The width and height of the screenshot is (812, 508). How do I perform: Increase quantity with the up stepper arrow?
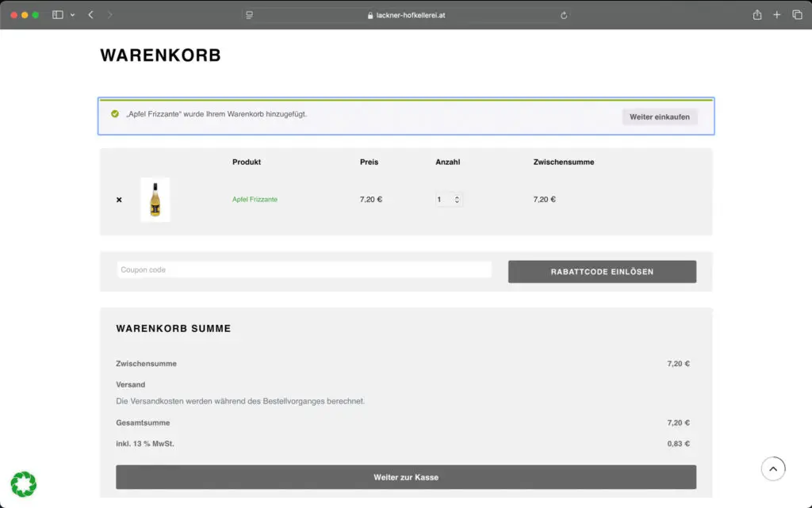[456, 197]
